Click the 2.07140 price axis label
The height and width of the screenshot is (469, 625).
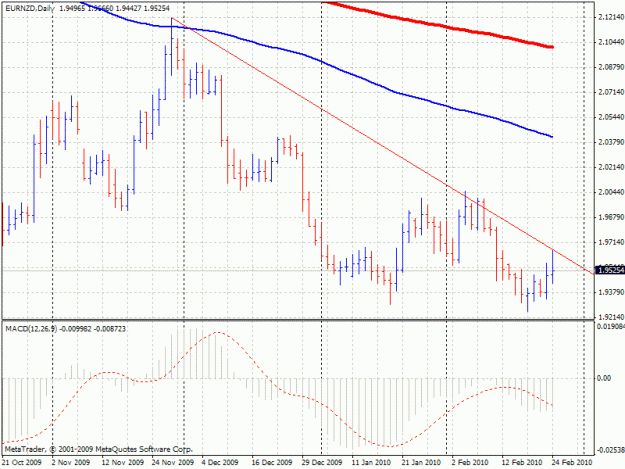[x=611, y=92]
